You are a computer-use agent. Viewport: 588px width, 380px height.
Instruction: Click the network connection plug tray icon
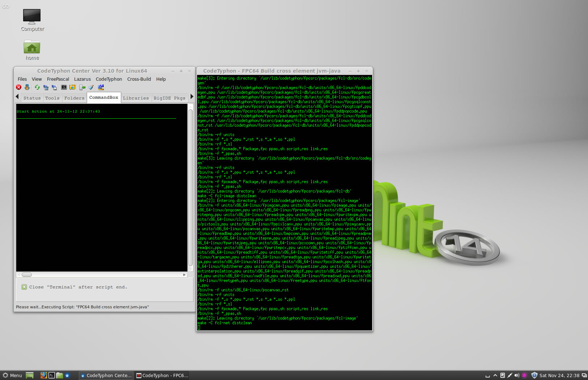click(x=510, y=375)
